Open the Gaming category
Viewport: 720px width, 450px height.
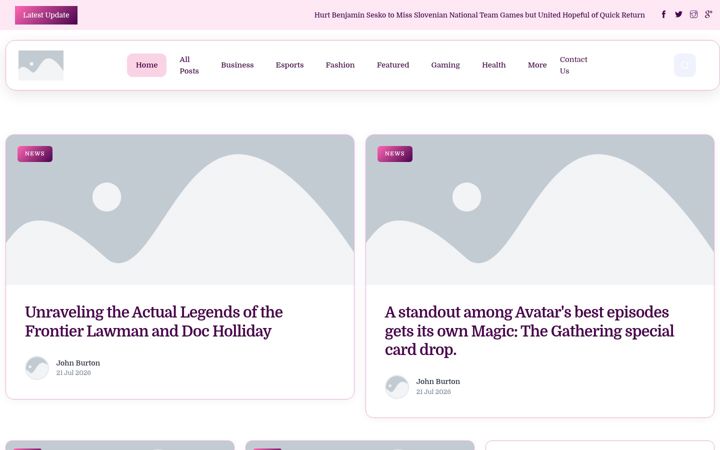[445, 65]
